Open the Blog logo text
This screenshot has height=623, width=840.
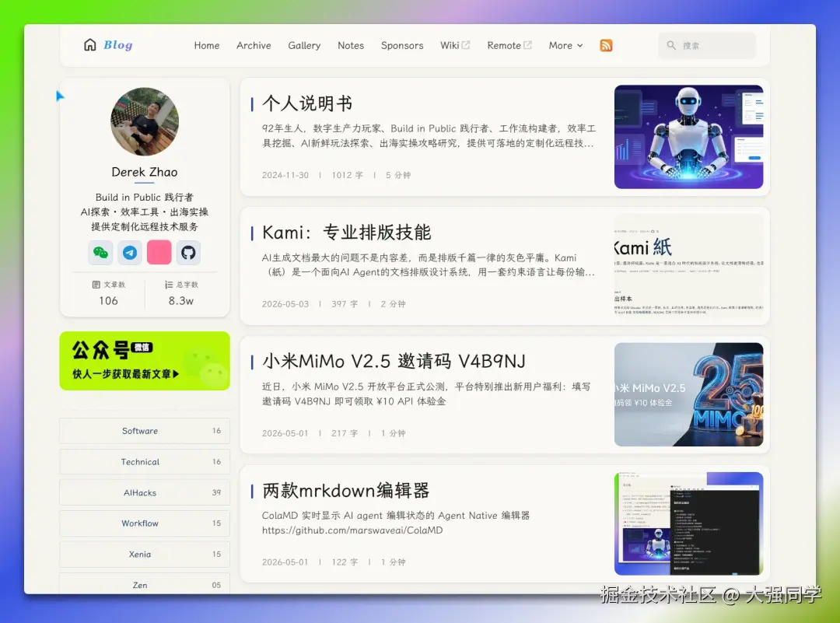(118, 45)
